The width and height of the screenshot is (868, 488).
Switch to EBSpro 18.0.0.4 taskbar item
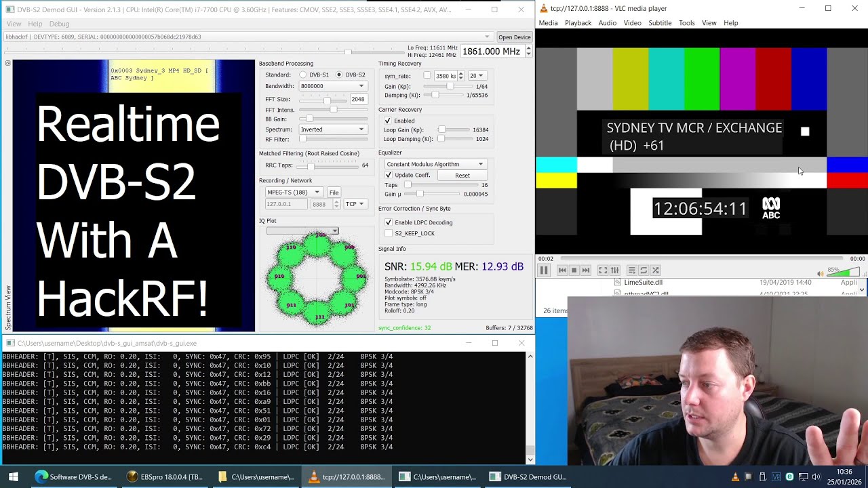pos(165,476)
